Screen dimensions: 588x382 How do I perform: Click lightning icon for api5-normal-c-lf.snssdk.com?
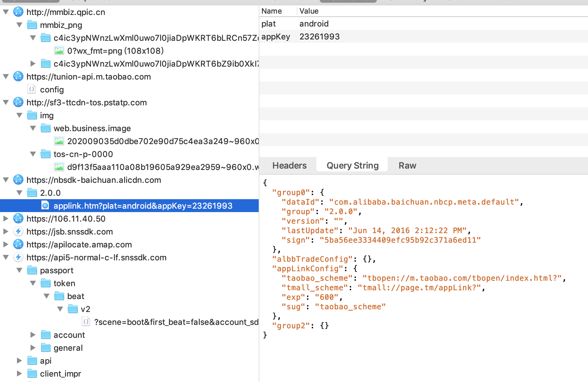[18, 257]
